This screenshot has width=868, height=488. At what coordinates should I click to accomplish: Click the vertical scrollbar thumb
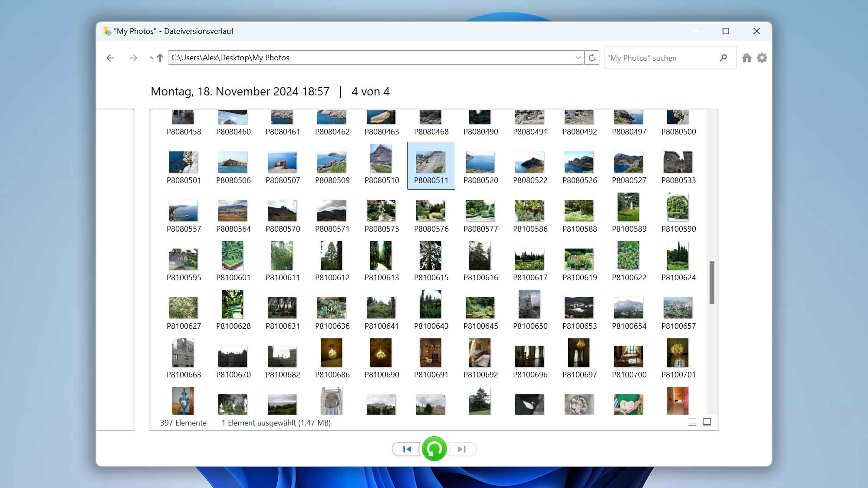click(x=712, y=282)
